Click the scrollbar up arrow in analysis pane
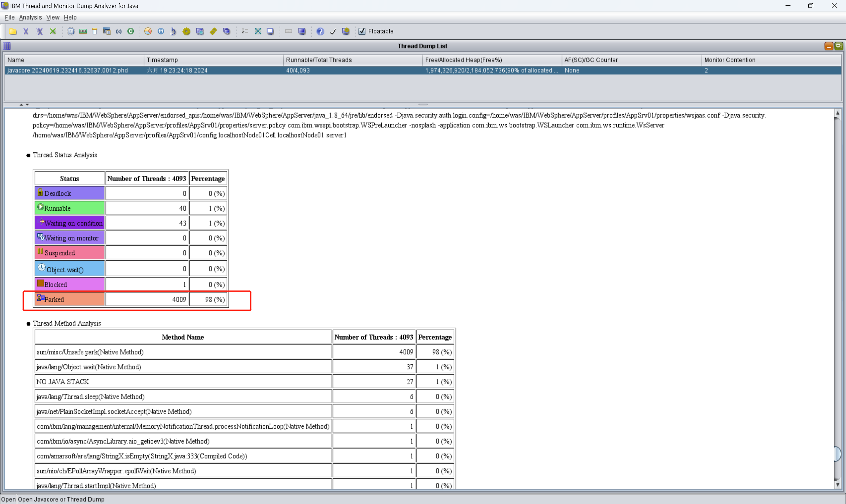The image size is (846, 504). tap(837, 113)
